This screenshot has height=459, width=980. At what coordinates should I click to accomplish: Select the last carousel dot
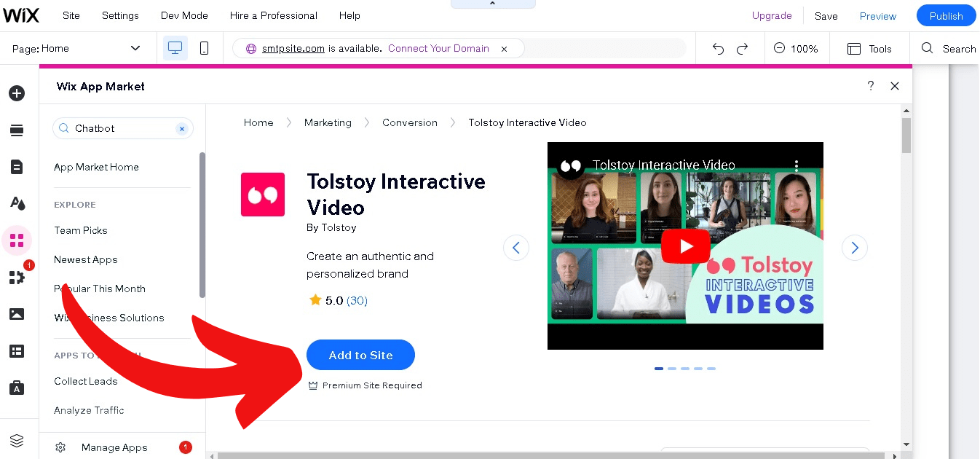pos(711,369)
